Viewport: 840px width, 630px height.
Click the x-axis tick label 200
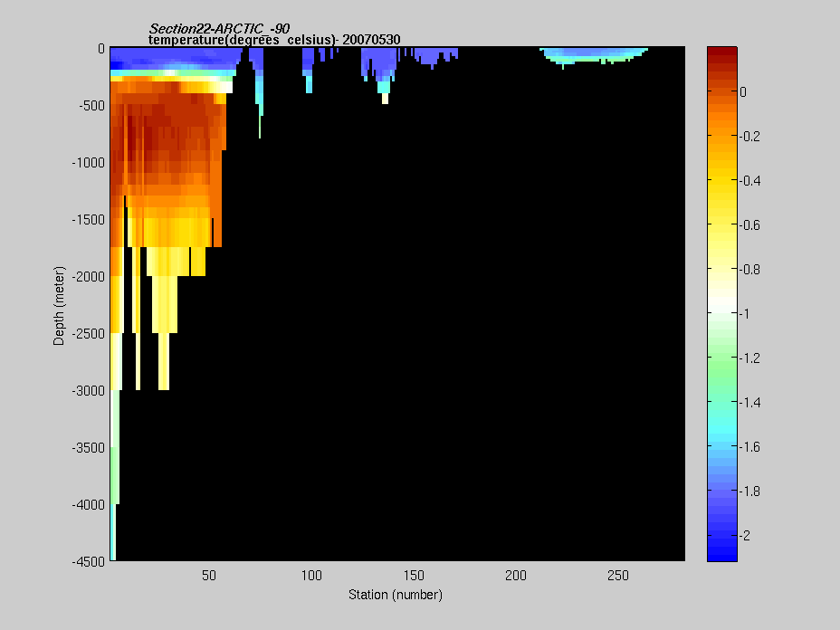coord(516,576)
